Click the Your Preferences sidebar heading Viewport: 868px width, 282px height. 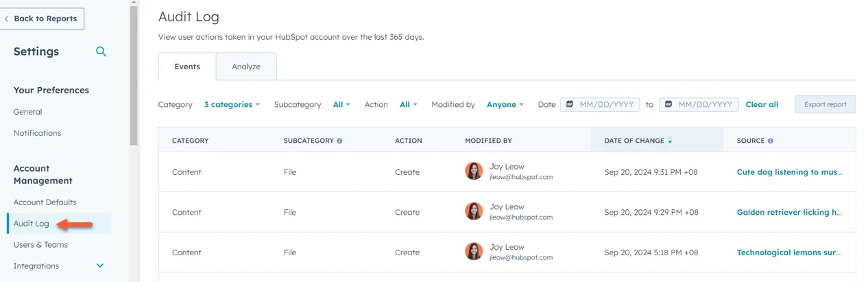click(51, 90)
